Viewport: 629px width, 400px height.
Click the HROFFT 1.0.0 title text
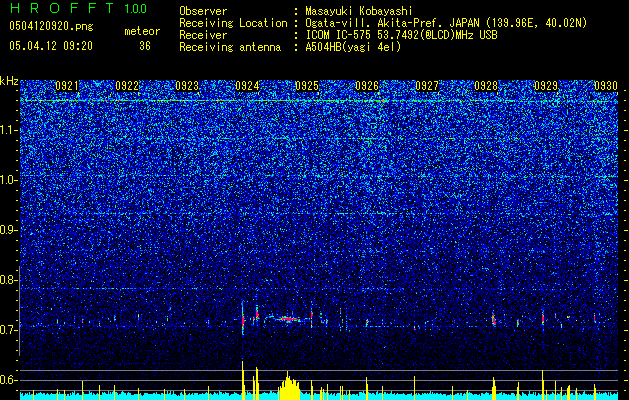(x=79, y=8)
